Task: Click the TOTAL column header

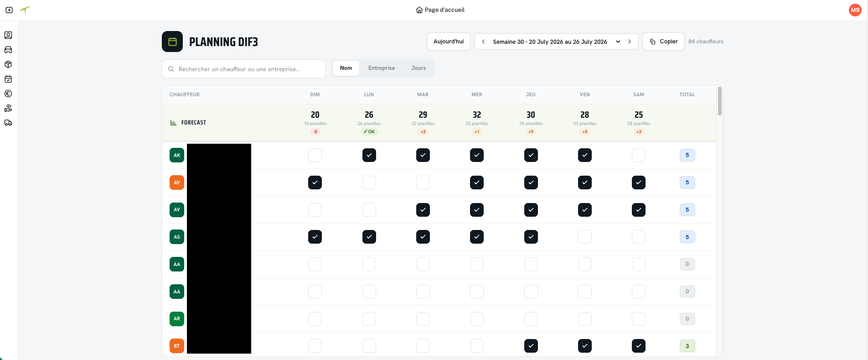Action: tap(687, 94)
